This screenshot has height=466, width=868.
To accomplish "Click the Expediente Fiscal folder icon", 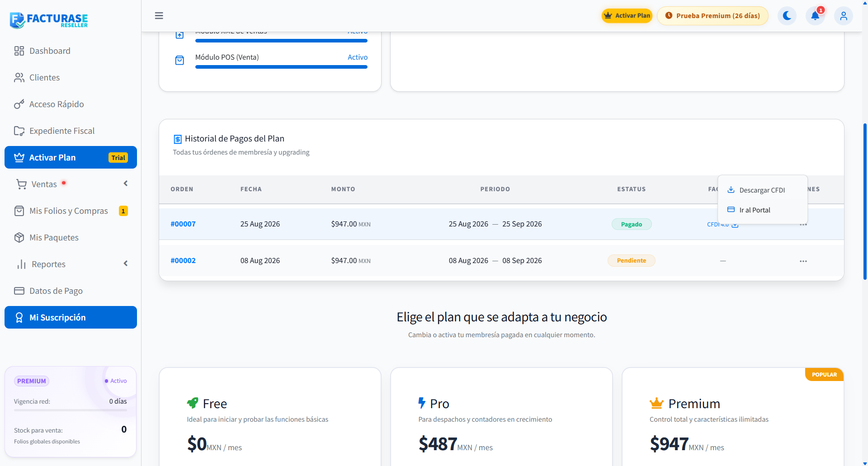I will coord(19,131).
